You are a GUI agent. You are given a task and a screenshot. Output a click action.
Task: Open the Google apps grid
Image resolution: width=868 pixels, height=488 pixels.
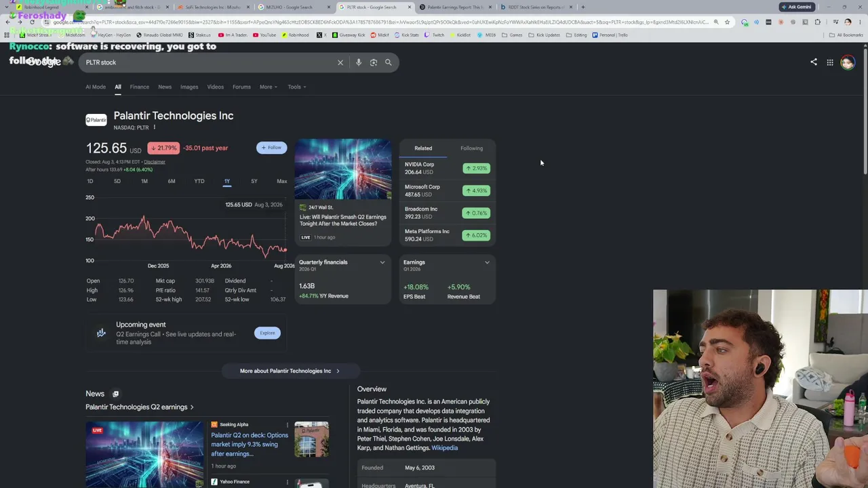point(830,62)
